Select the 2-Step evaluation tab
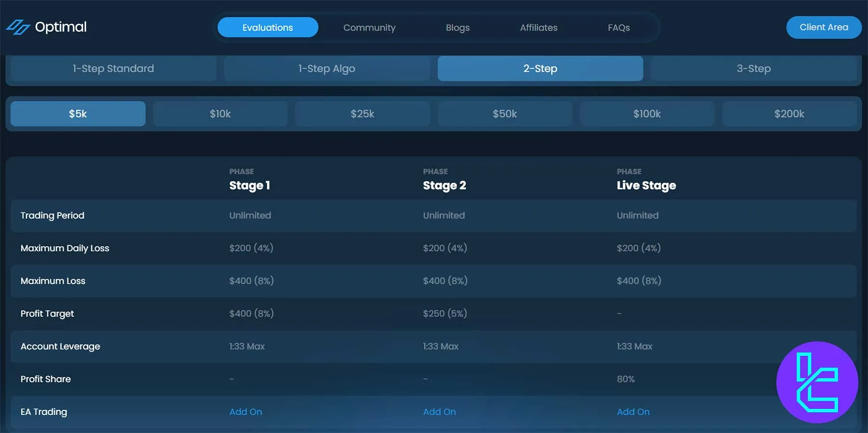 pyautogui.click(x=540, y=68)
